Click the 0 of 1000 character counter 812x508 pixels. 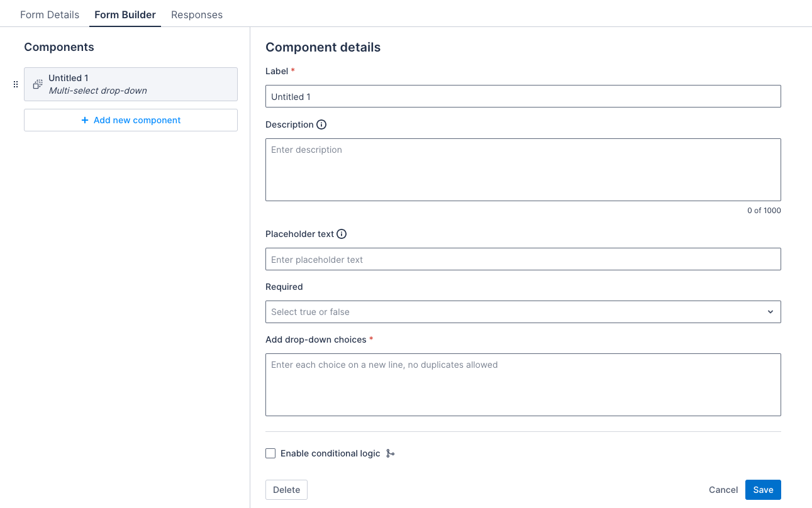click(x=764, y=210)
